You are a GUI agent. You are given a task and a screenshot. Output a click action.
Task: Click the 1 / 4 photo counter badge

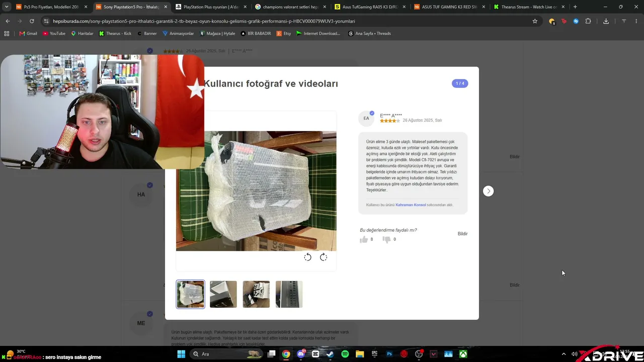tap(460, 83)
